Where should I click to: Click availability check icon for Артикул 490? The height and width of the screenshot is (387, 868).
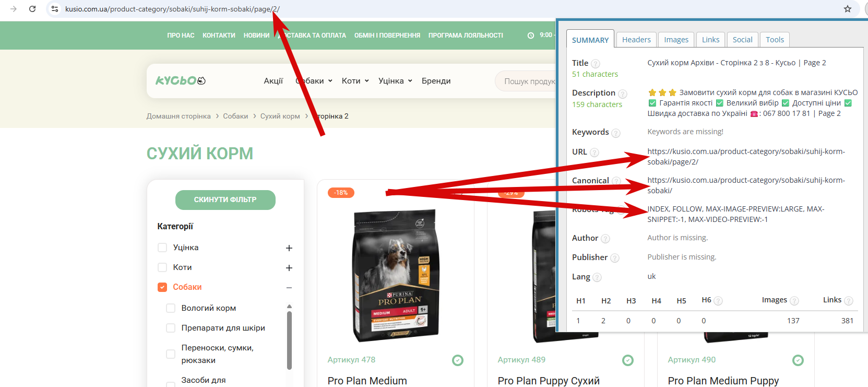798,360
